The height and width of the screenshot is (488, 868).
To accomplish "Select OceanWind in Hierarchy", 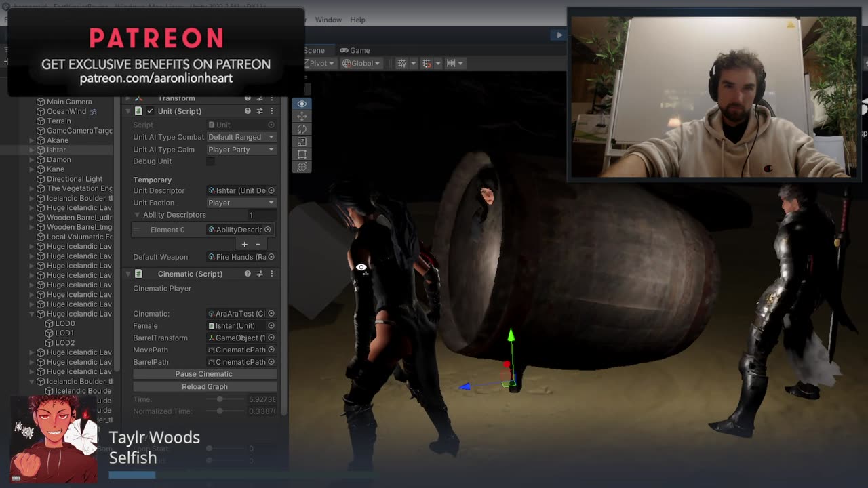I will tap(66, 111).
